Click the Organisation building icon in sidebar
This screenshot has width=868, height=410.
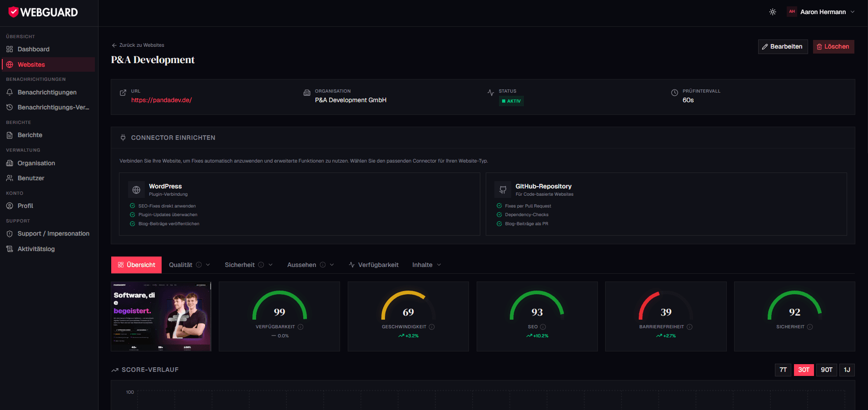pos(10,163)
